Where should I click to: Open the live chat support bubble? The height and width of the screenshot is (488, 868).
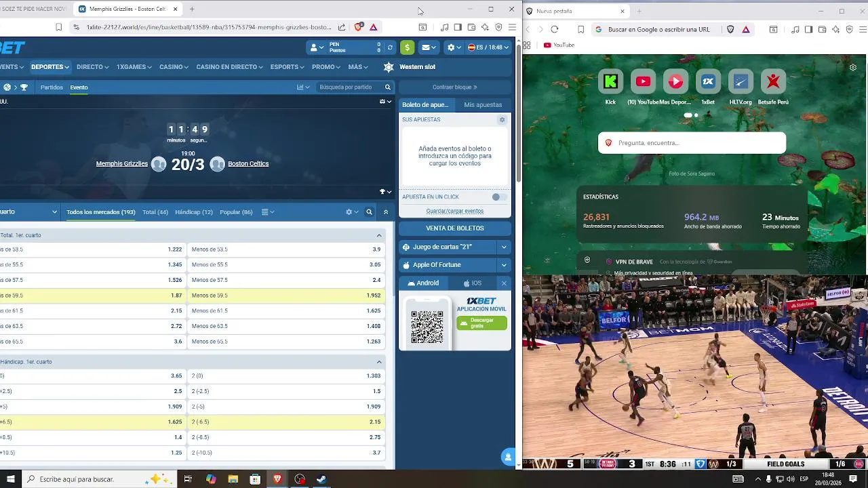(x=508, y=457)
